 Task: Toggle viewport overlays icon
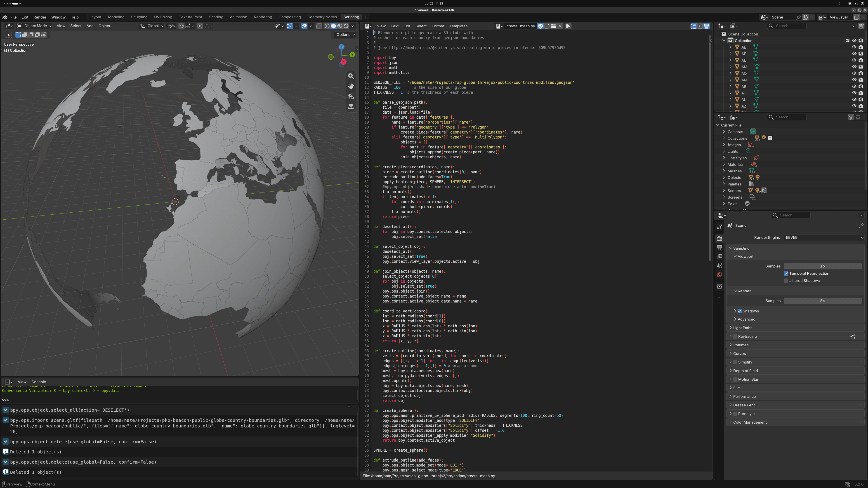tap(304, 26)
